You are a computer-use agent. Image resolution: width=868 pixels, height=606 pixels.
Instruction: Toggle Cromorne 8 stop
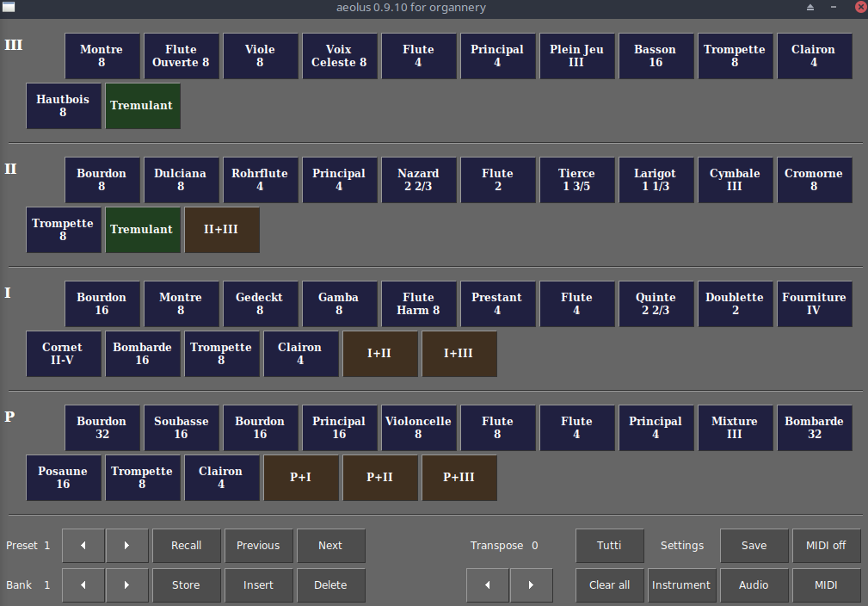[x=815, y=180]
